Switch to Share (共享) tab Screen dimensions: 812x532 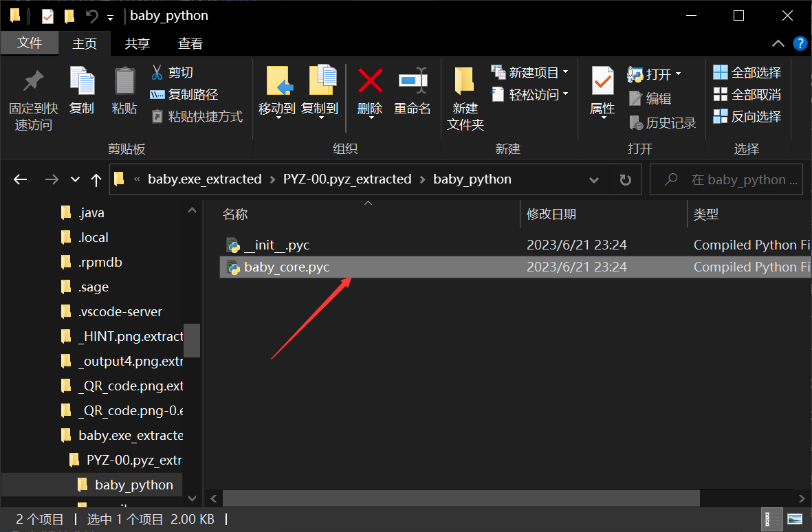point(138,43)
